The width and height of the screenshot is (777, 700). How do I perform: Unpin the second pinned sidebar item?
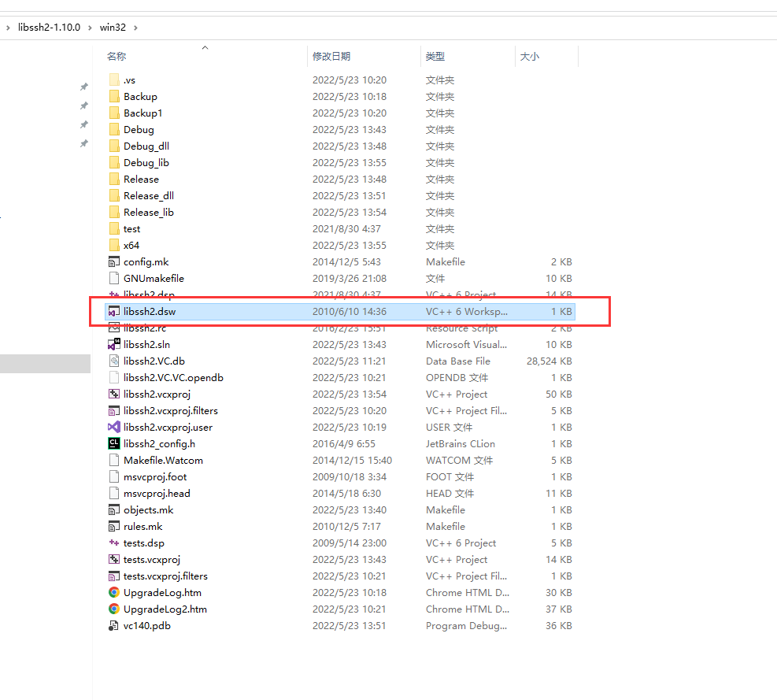click(84, 106)
